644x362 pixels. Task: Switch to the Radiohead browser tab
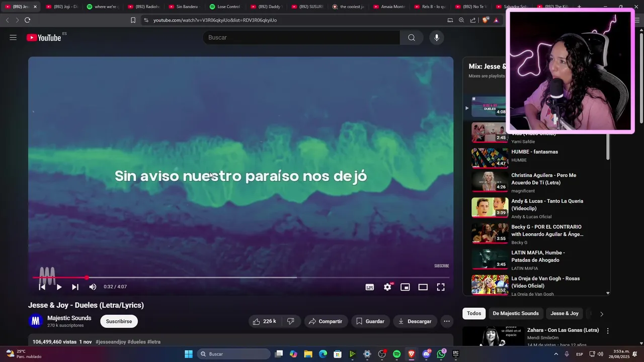[143, 7]
